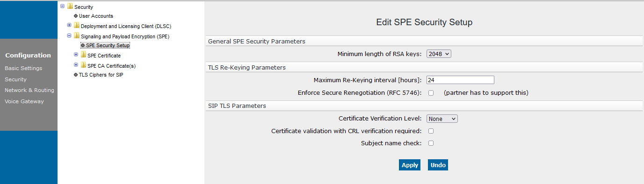Click General SPE Security Parameters section header

[x=257, y=42]
